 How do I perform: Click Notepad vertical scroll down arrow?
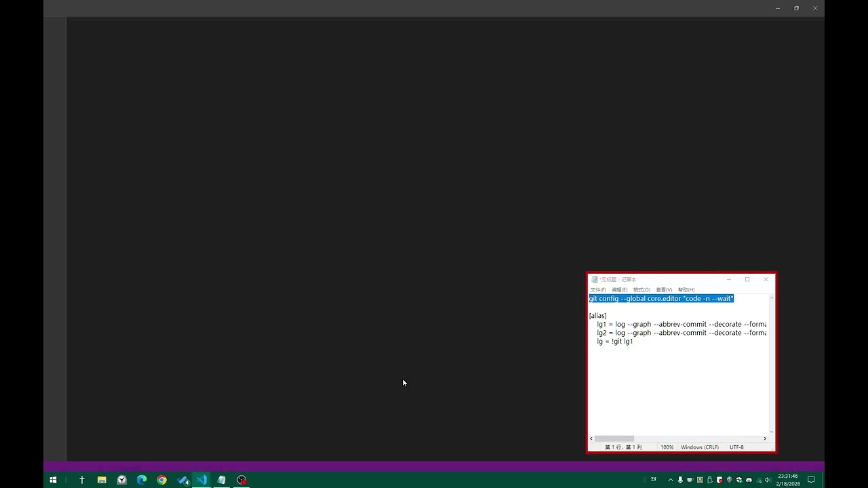click(772, 432)
